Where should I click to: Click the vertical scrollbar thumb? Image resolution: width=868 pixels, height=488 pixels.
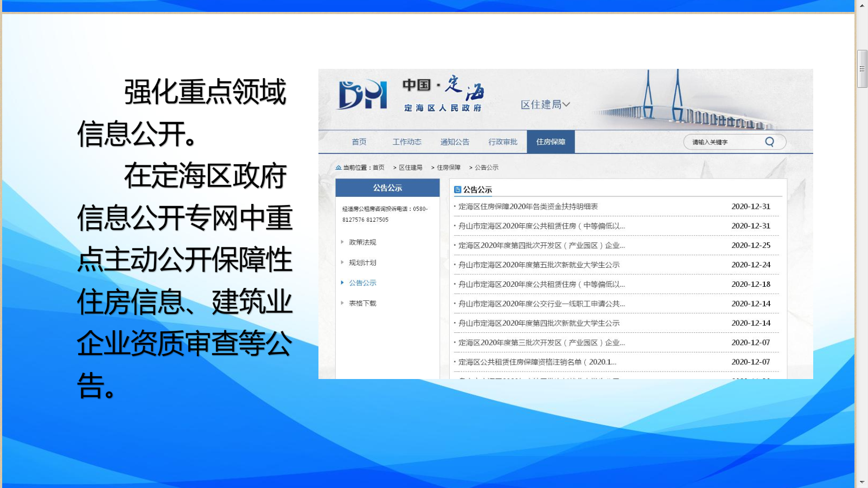(x=862, y=69)
